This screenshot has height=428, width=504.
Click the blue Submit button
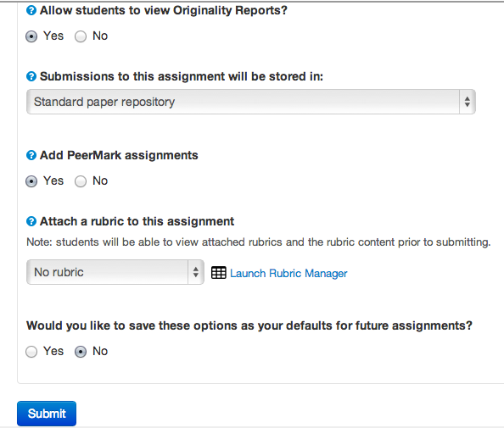point(47,414)
